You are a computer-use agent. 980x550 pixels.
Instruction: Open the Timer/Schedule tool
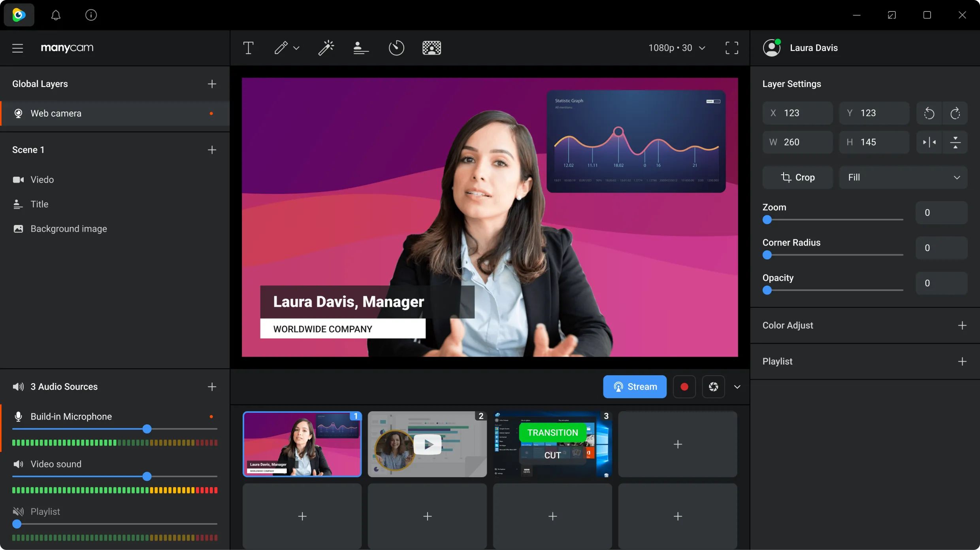tap(396, 48)
